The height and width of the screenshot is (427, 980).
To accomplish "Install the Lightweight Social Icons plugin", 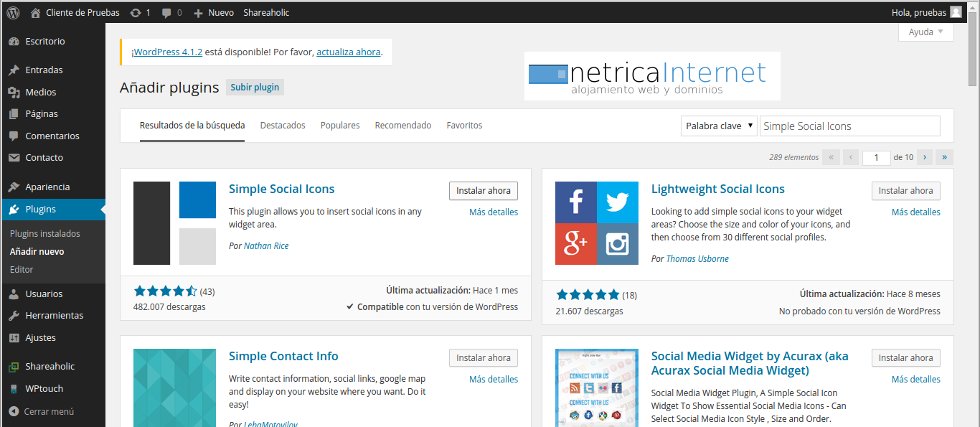I will 906,191.
